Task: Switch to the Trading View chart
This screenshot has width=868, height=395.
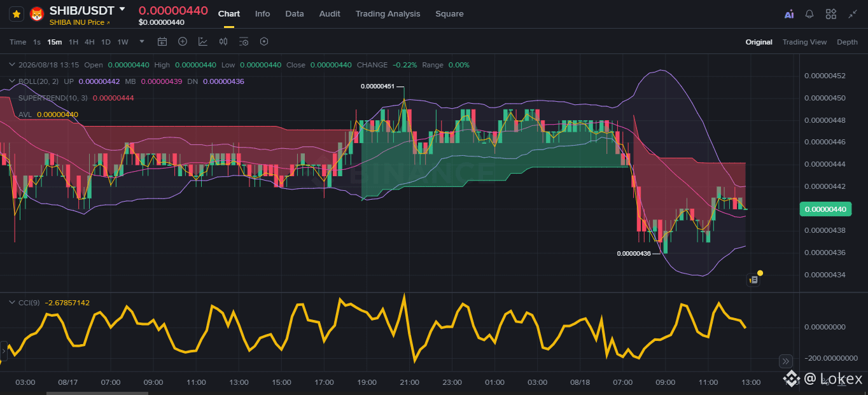Action: [804, 42]
